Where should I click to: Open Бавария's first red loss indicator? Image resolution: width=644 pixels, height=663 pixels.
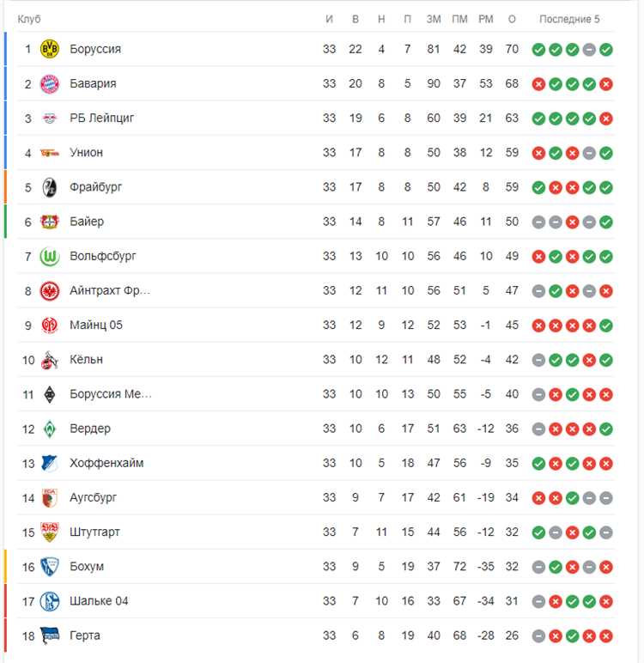tap(538, 84)
